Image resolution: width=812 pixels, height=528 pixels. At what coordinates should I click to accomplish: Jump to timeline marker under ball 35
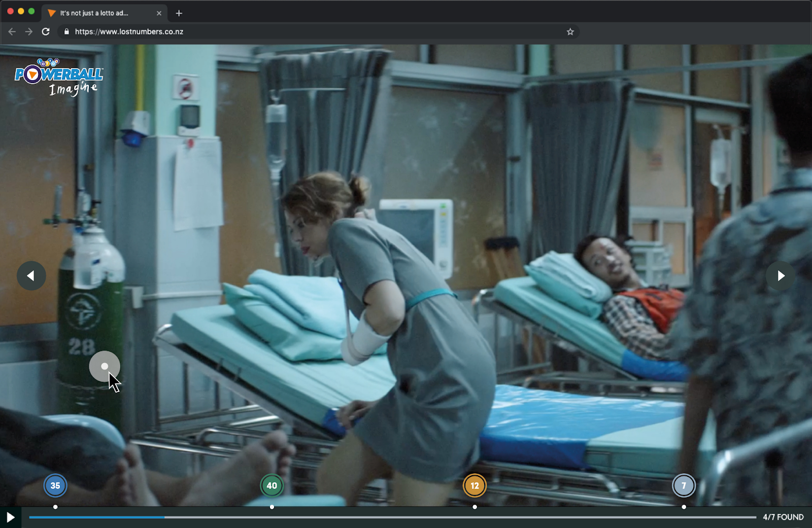click(x=55, y=507)
